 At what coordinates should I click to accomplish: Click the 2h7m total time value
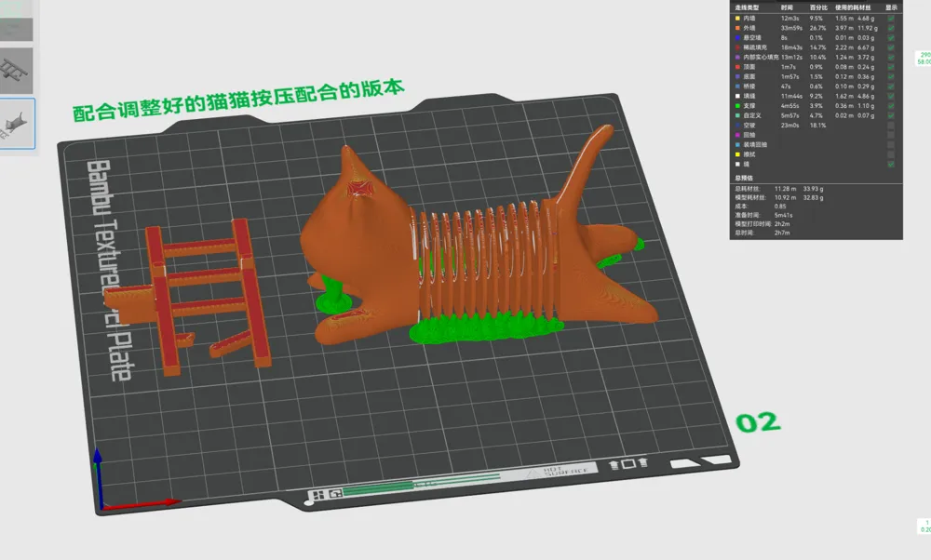pos(782,233)
